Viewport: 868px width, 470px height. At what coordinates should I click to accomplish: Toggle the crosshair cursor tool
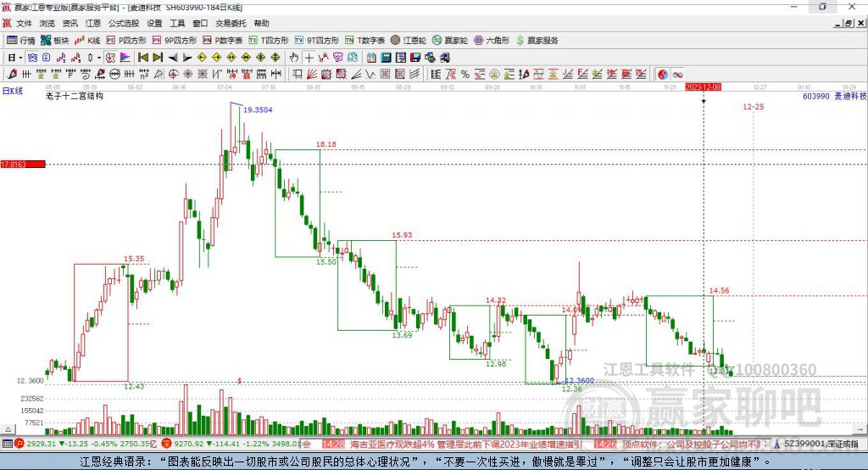309,58
